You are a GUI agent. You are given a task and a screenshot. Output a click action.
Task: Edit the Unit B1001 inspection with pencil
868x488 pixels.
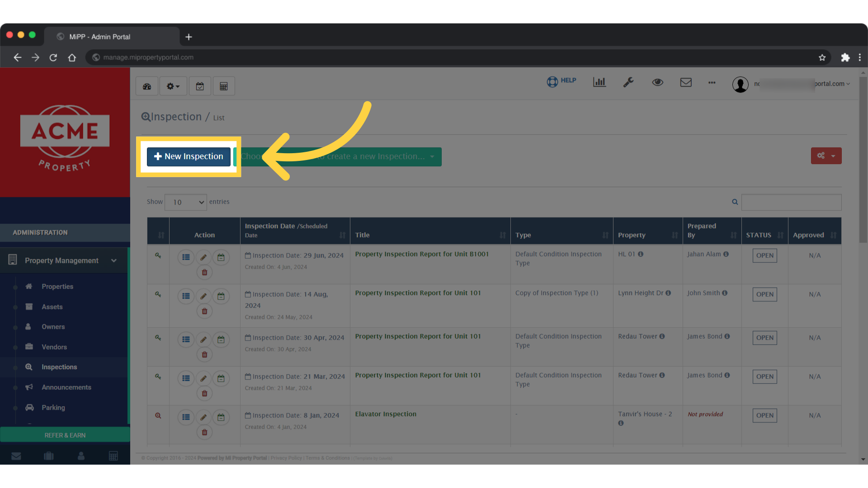203,258
